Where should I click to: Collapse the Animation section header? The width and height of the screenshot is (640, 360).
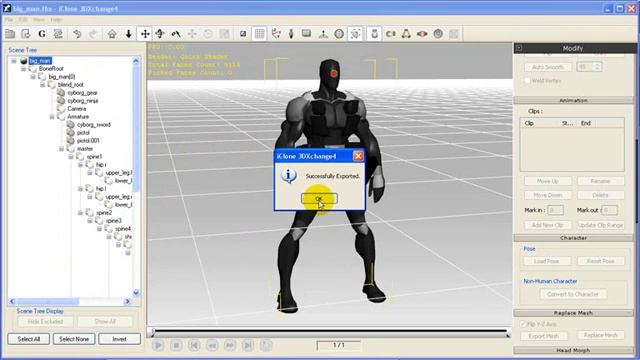[573, 100]
